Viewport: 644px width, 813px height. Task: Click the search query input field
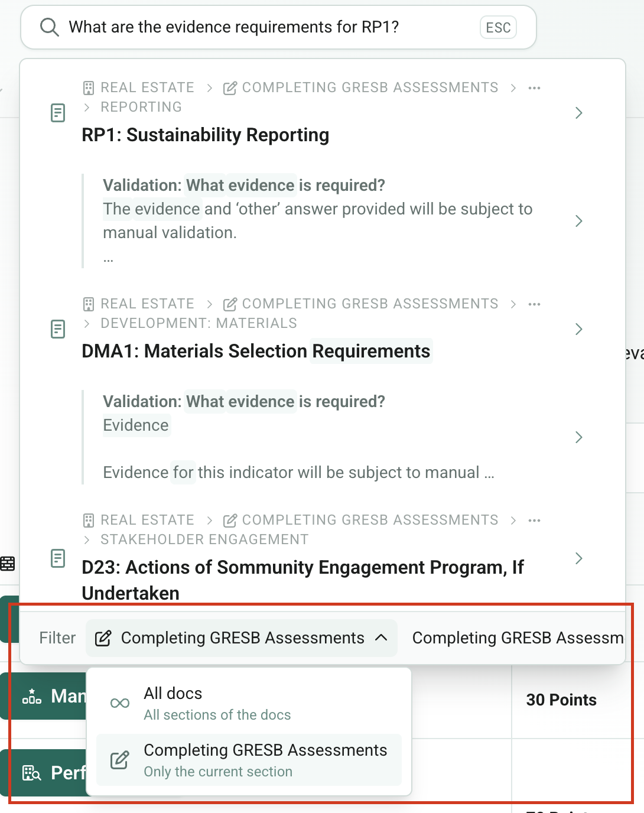coord(266,27)
